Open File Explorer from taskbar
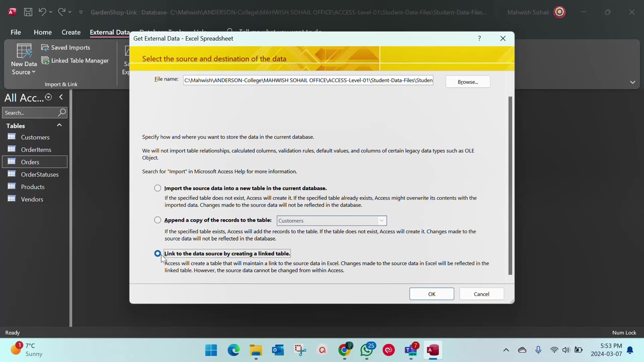Viewport: 644px width, 362px height. (256, 350)
